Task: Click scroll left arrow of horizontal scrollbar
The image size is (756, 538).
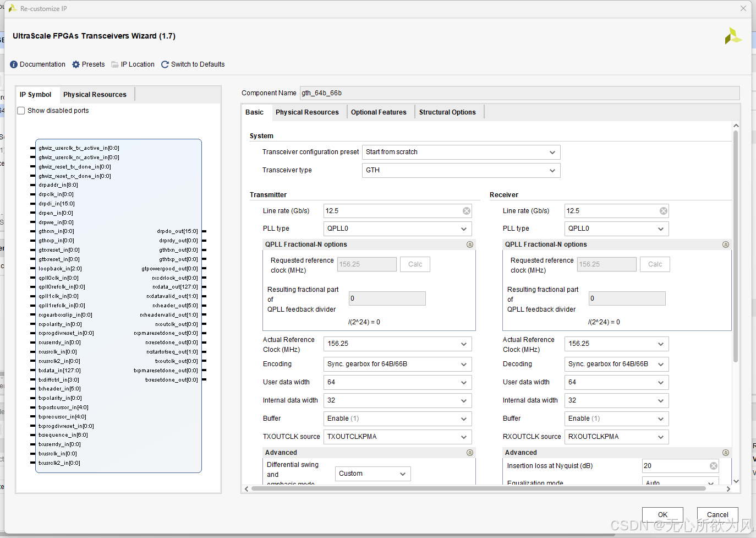Action: point(246,488)
